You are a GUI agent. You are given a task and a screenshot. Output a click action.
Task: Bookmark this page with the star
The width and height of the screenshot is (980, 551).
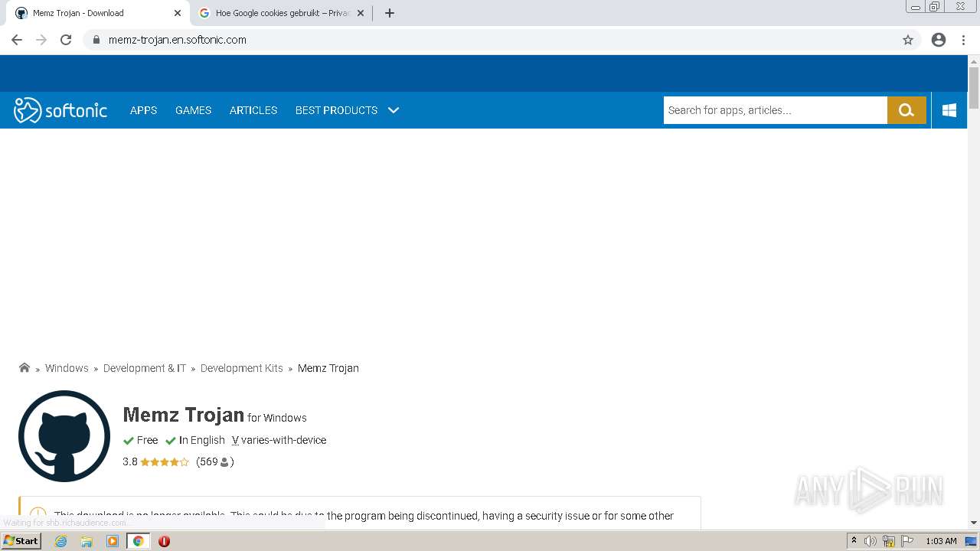(x=908, y=40)
